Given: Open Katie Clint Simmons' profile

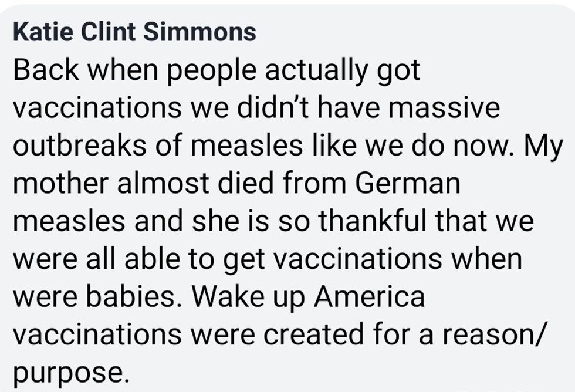Looking at the screenshot, I should coord(134,32).
